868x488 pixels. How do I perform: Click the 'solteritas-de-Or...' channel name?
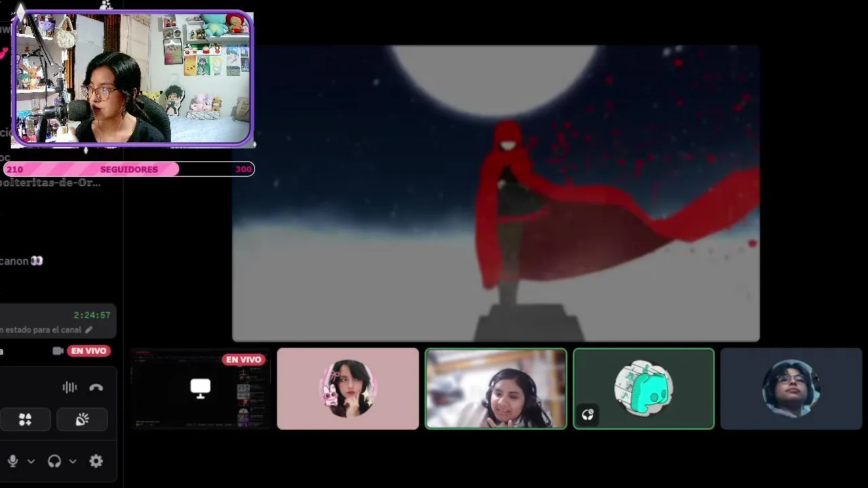pyautogui.click(x=50, y=182)
